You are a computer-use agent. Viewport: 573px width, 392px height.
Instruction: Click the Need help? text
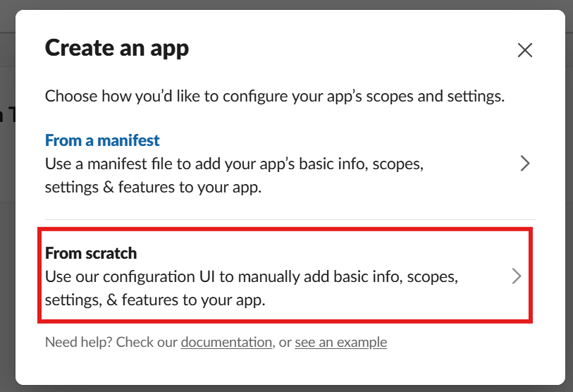coord(78,343)
